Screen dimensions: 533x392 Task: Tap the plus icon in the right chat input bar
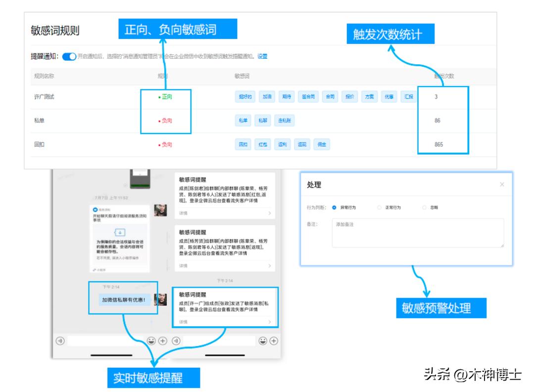tap(274, 341)
